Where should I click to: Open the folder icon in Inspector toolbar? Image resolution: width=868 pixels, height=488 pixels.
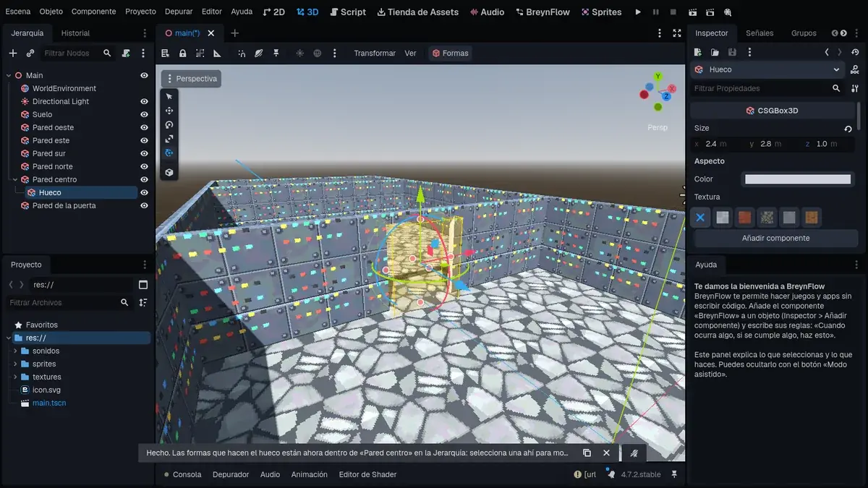715,52
